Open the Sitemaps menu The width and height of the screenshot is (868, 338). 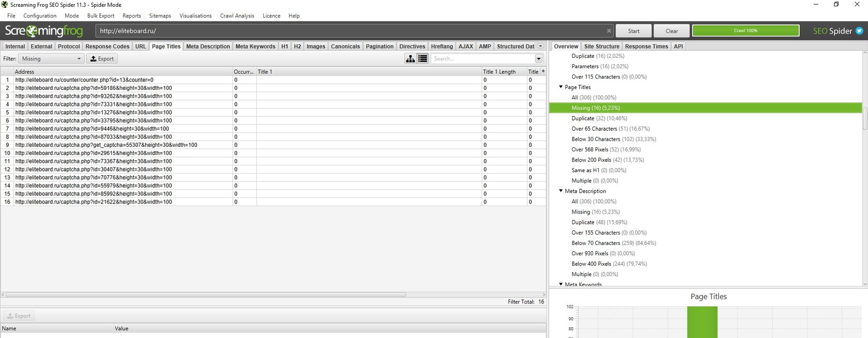pyautogui.click(x=160, y=16)
